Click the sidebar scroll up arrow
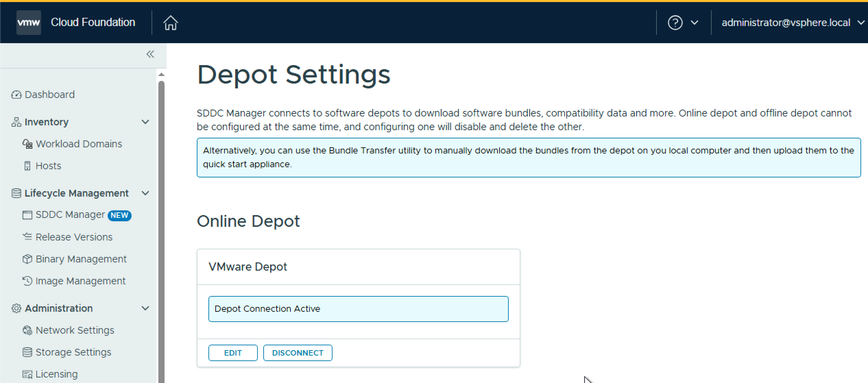Screen dimensions: 868x383 161,74
